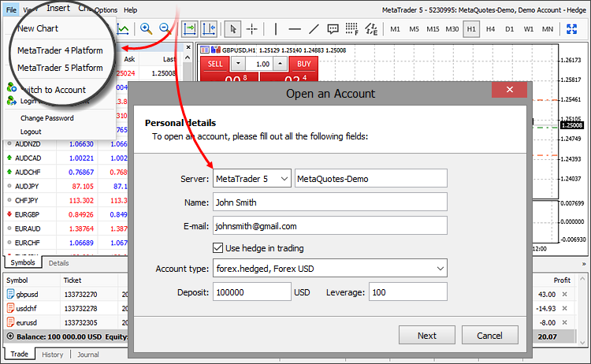This screenshot has height=364, width=591.
Task: Select M5 timeframe
Action: 414,29
